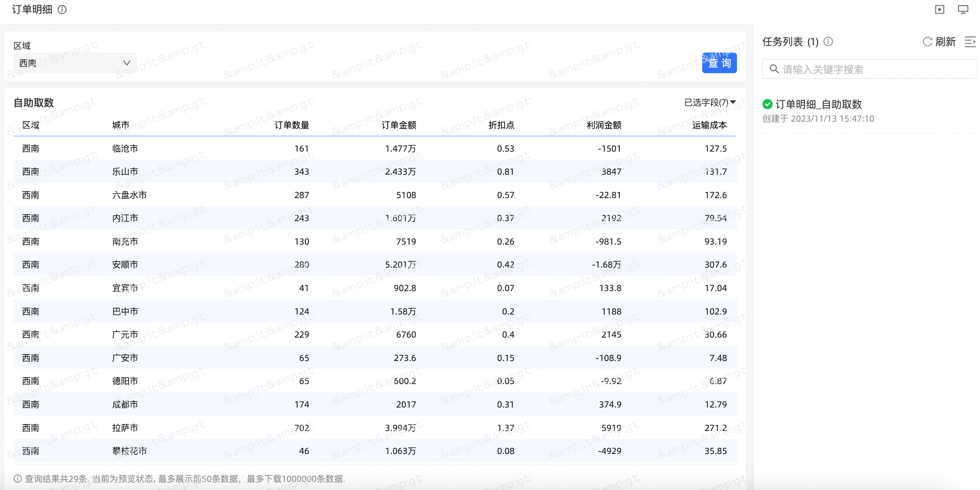Screen dimensions: 980x490
Task: Select the 安顺市 city cell
Action: tap(125, 264)
